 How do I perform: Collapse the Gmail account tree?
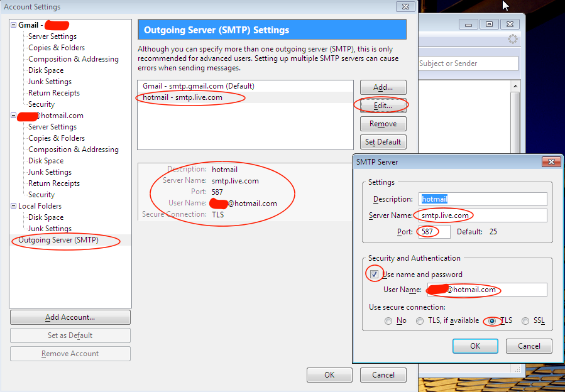[14, 25]
